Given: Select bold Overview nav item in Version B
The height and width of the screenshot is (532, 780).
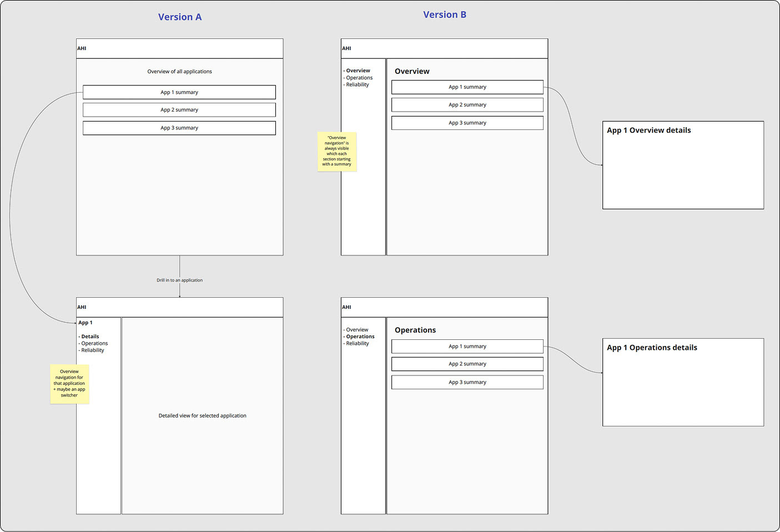Looking at the screenshot, I should pyautogui.click(x=358, y=71).
